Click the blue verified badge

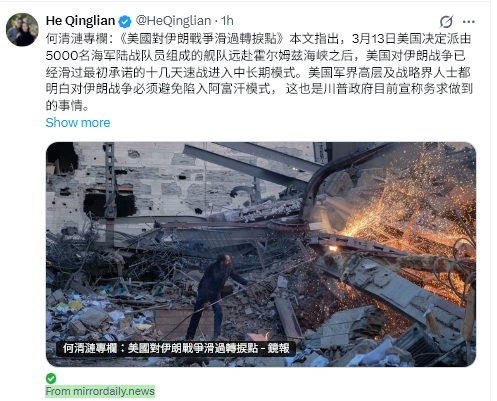coord(125,22)
